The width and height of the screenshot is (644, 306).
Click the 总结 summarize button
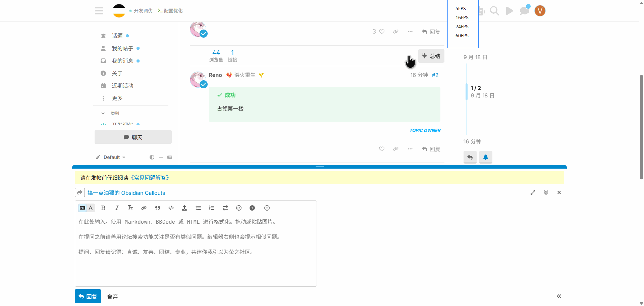point(431,56)
